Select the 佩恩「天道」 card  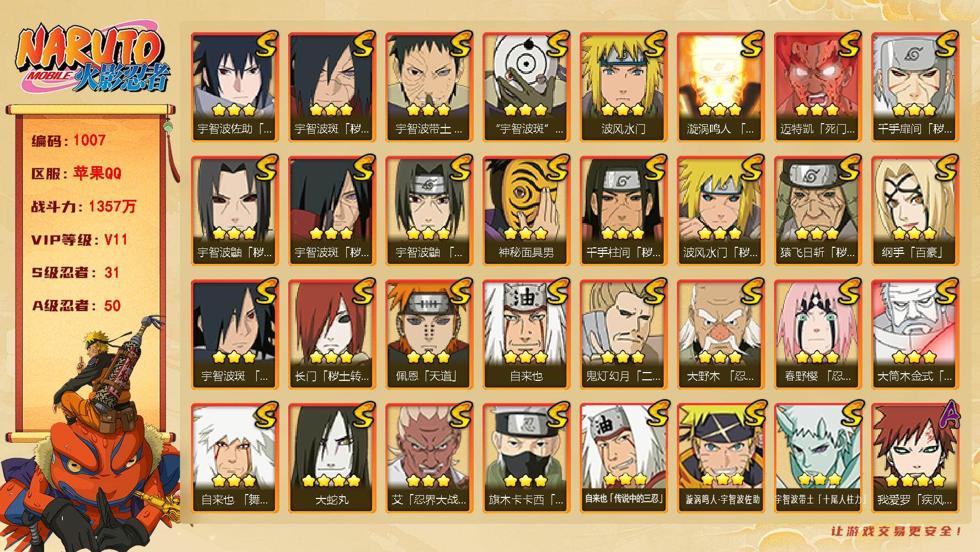tap(430, 334)
